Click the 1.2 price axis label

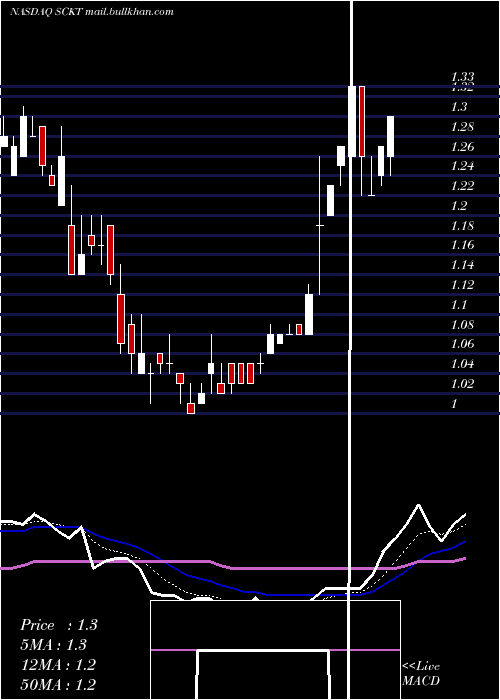[459, 206]
